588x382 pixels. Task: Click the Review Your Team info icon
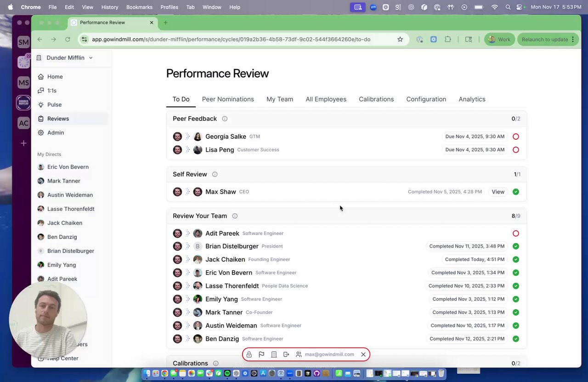(235, 216)
